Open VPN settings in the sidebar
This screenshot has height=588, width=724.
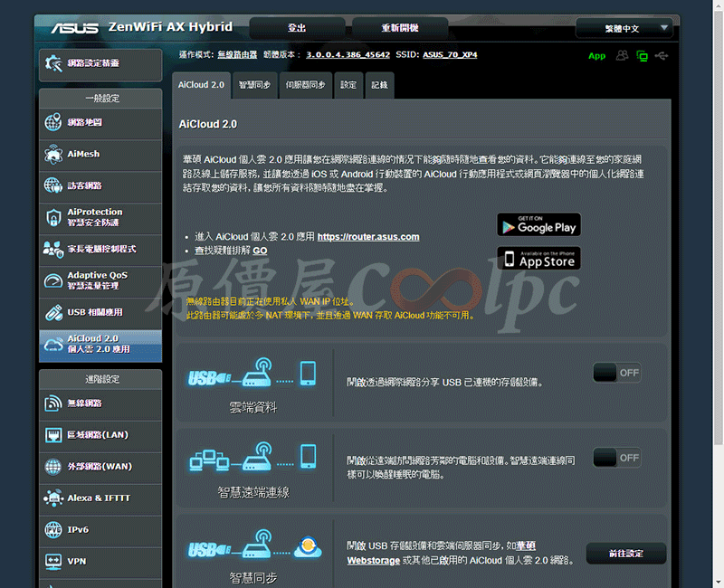[100, 562]
